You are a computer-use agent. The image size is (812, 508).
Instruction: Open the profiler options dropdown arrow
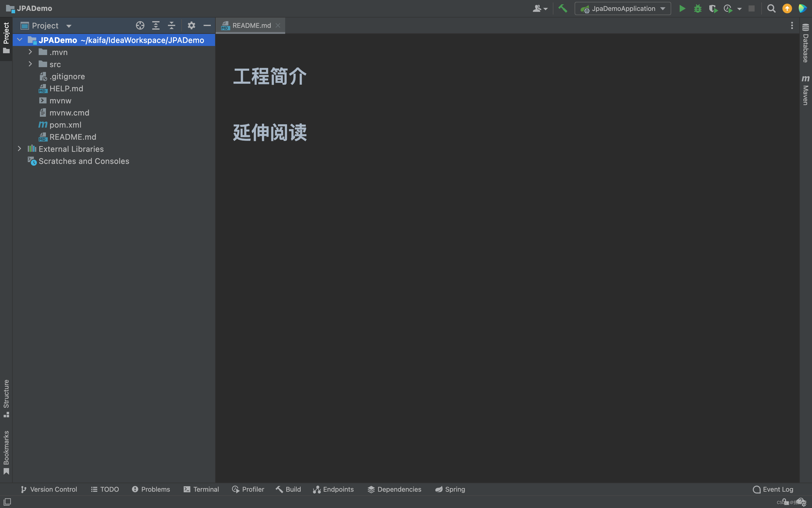(x=739, y=9)
